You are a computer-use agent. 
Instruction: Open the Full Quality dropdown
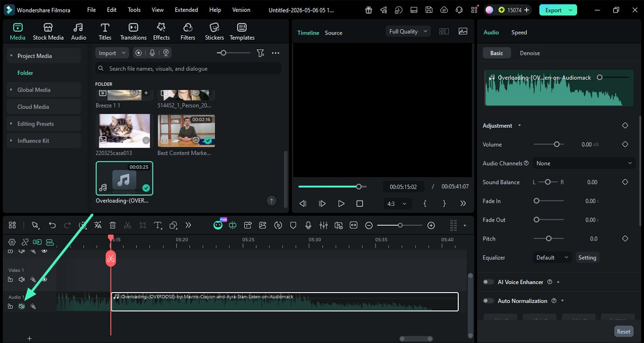tap(408, 31)
